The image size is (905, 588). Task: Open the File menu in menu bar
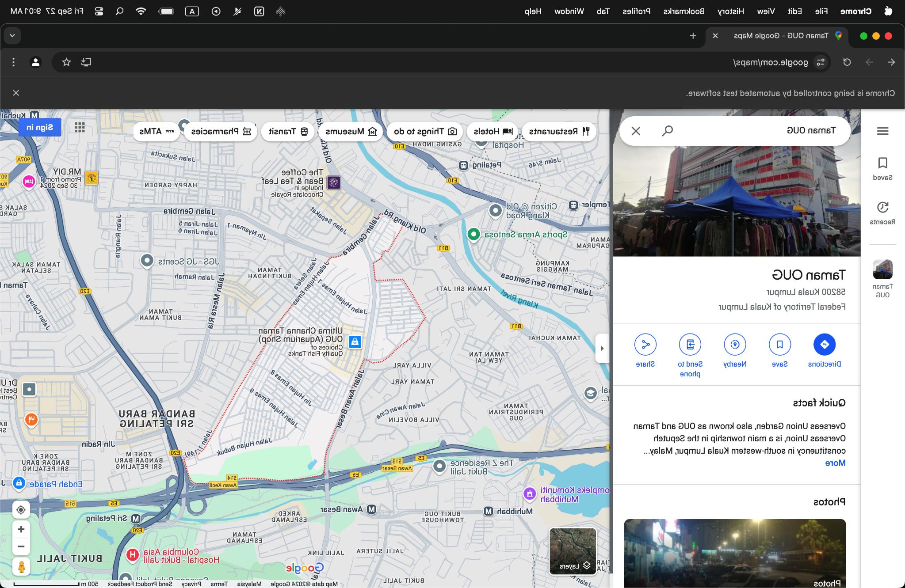coord(821,11)
